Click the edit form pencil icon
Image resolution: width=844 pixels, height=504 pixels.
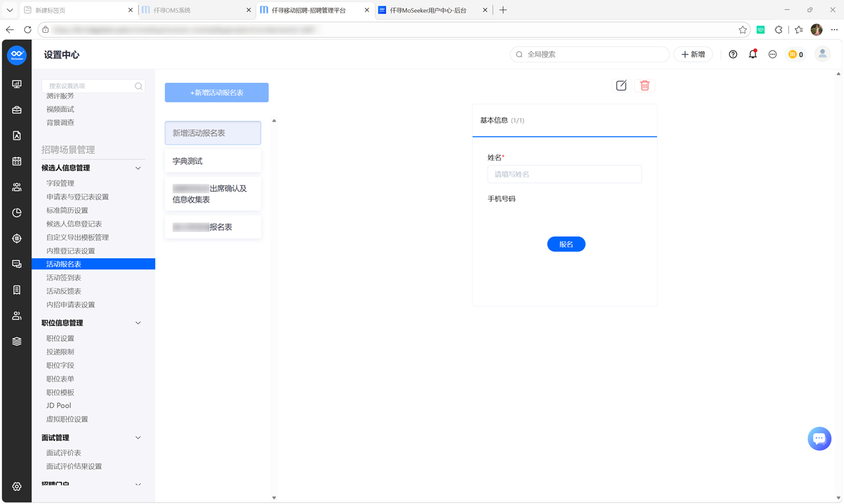[x=621, y=86]
